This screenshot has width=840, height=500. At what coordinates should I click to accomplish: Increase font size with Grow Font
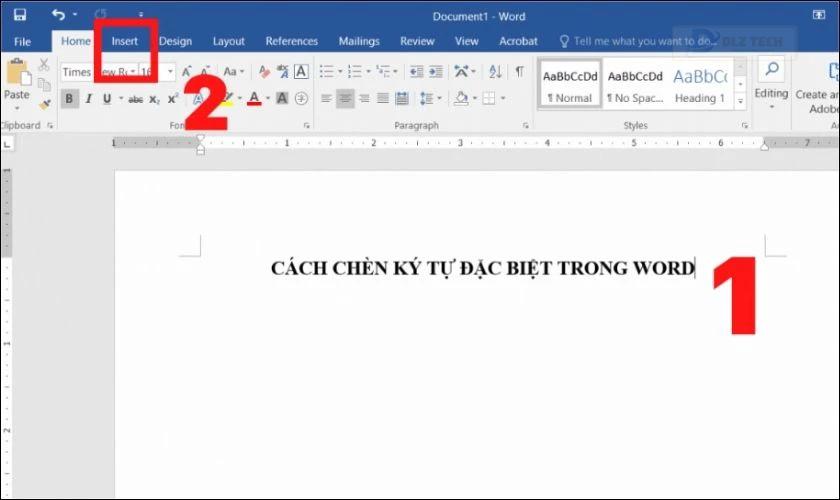(x=186, y=71)
